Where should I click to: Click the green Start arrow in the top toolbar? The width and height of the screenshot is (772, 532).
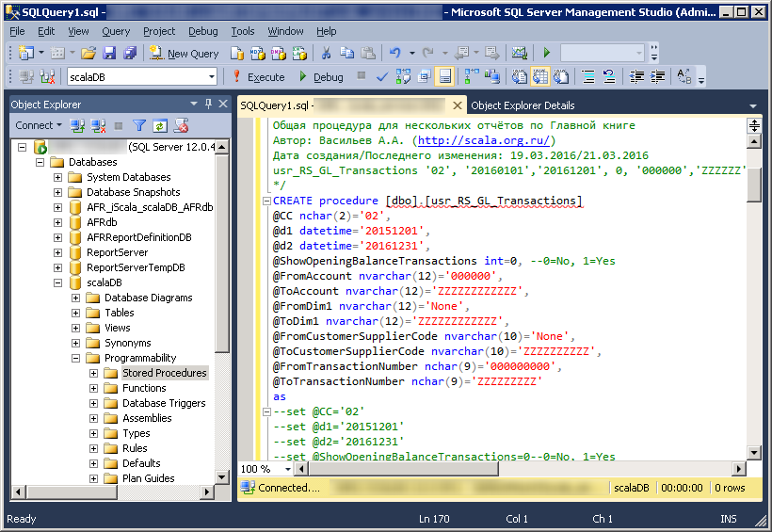pyautogui.click(x=546, y=53)
